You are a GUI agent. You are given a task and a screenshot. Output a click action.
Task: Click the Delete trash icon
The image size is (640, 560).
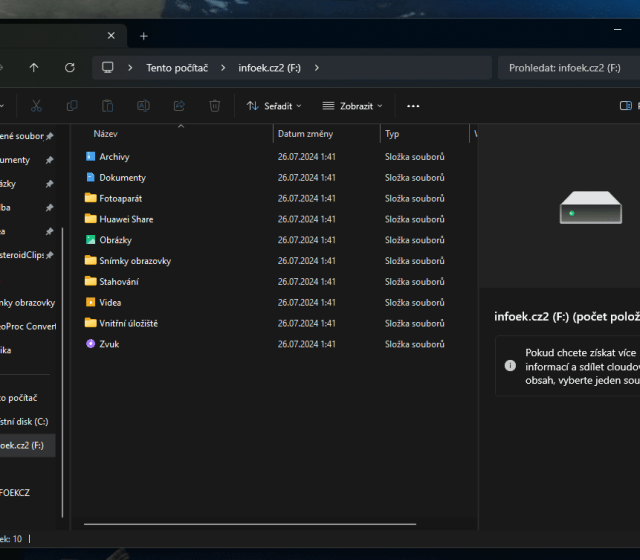pos(214,105)
